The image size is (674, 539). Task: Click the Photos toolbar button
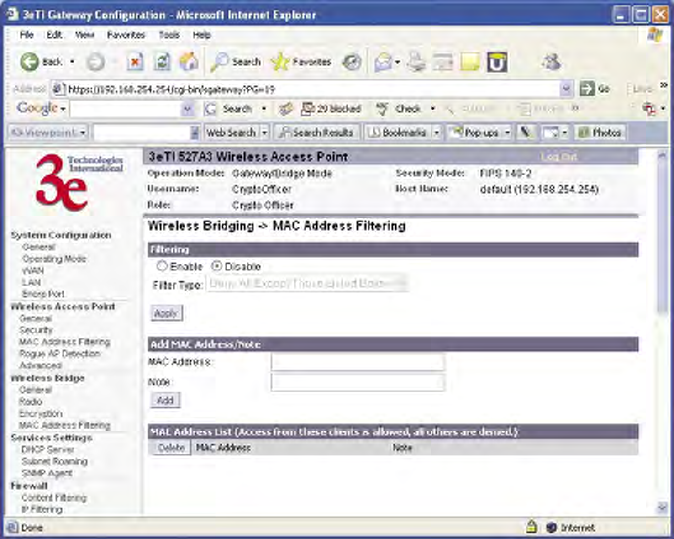(600, 132)
